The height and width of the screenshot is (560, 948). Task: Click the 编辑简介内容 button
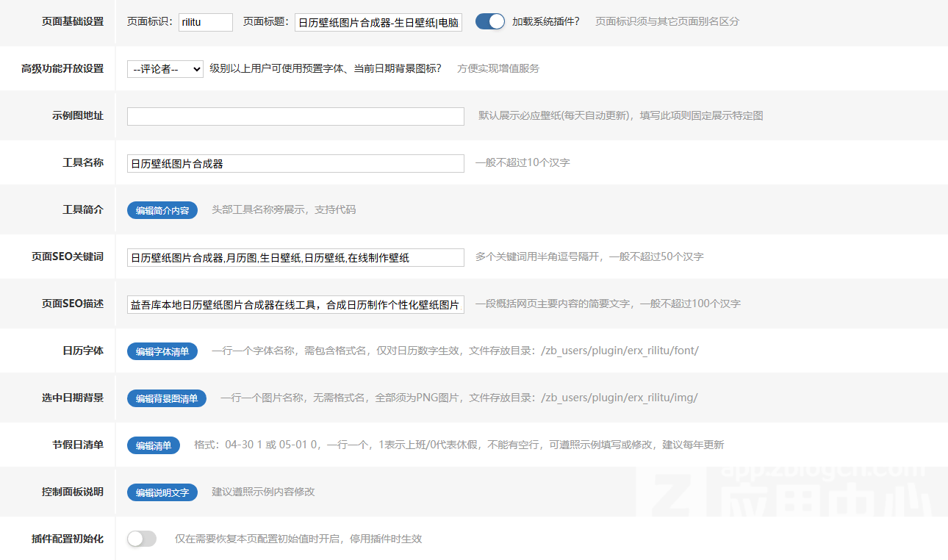coord(162,209)
